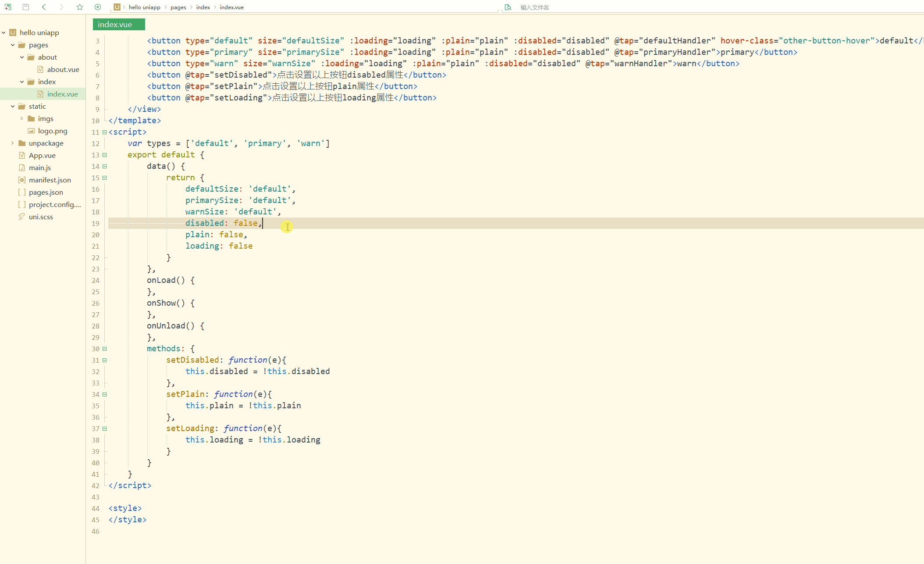Fold the methods block at line 30
Screen dimensions: 924x564
point(104,349)
